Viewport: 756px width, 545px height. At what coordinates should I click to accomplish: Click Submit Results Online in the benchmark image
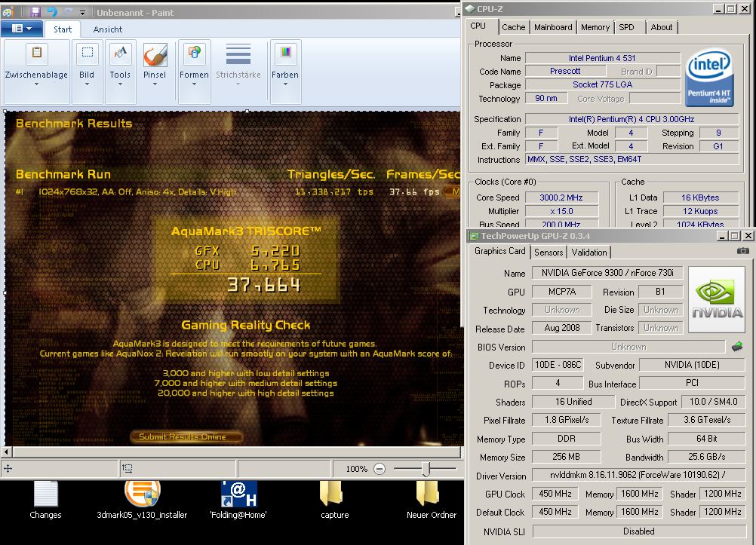click(186, 436)
